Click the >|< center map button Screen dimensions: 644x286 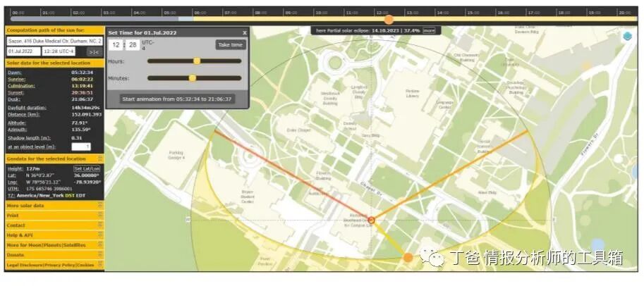pyautogui.click(x=94, y=51)
